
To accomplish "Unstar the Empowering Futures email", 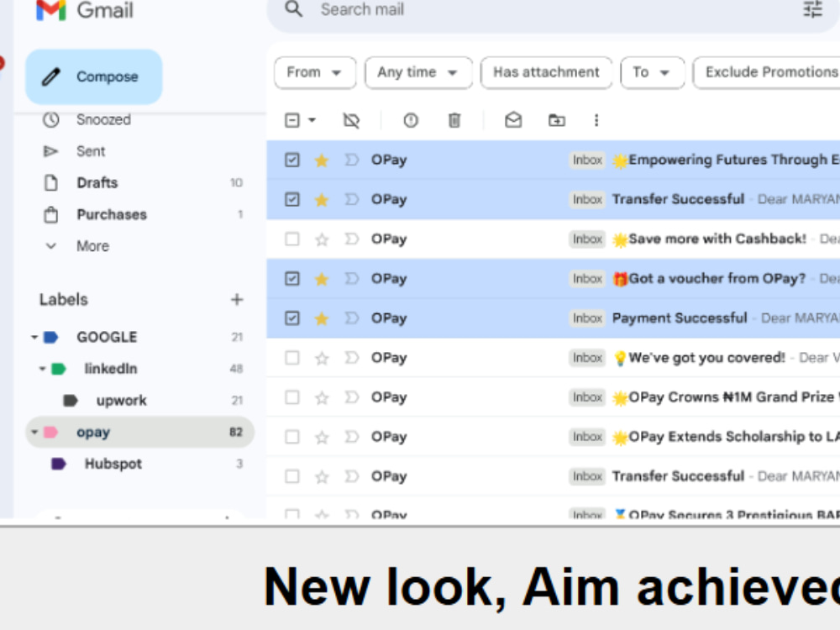I will (x=322, y=160).
